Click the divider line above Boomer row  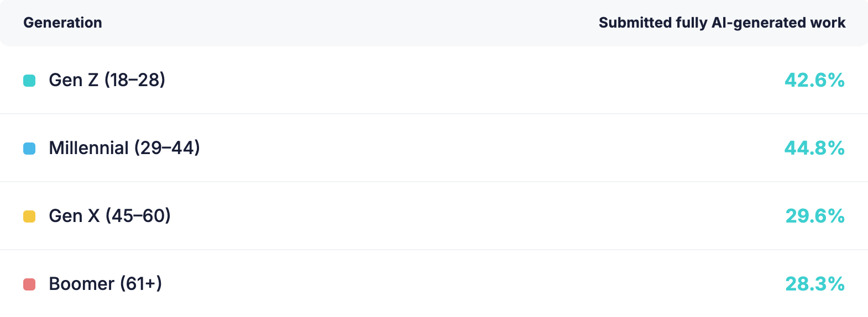point(434,250)
